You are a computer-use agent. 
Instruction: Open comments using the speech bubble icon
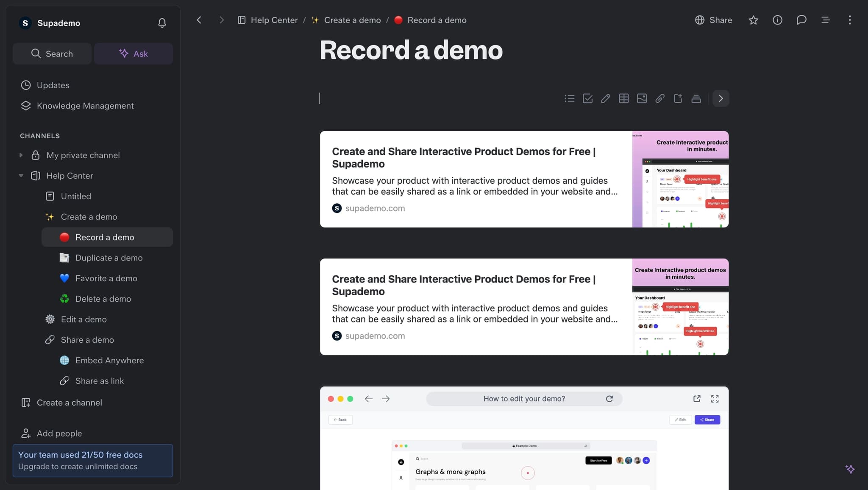click(x=801, y=20)
